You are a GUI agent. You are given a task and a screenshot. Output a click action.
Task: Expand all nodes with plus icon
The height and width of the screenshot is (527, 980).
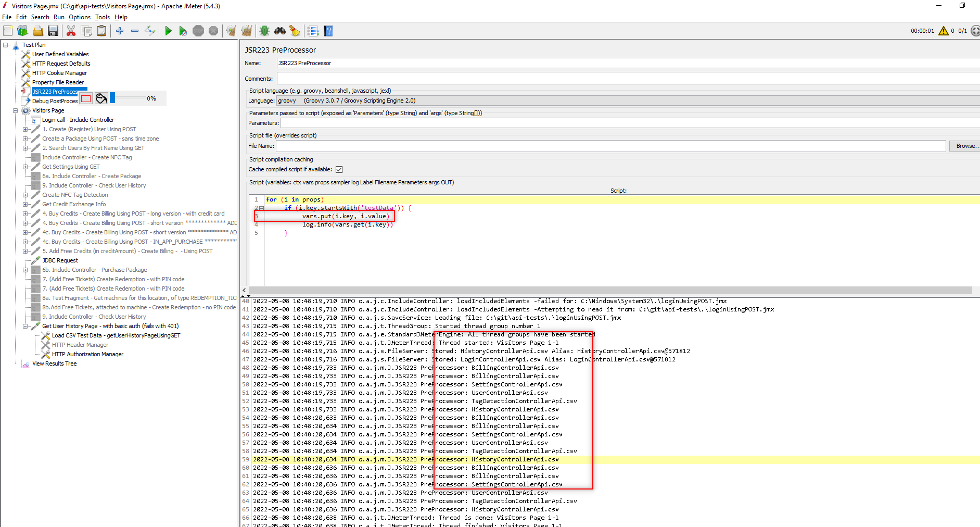[120, 31]
